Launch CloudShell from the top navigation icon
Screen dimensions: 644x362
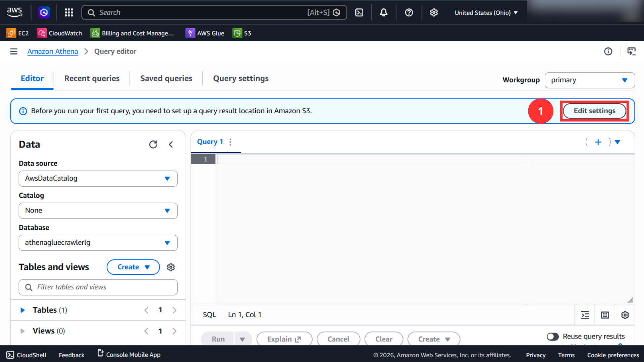tap(359, 12)
